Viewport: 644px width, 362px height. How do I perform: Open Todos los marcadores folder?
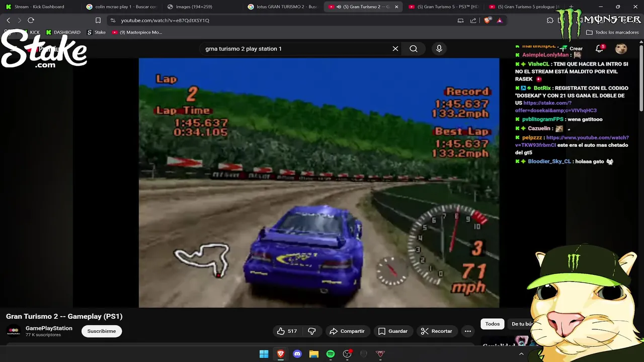[612, 32]
